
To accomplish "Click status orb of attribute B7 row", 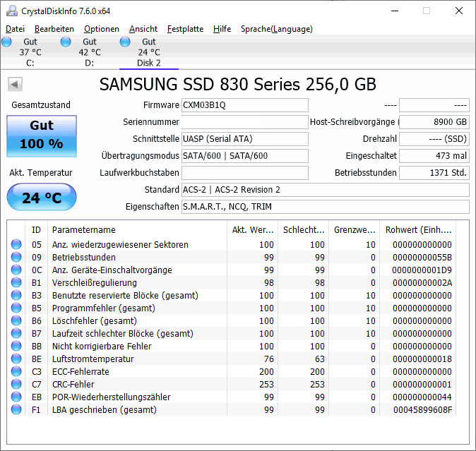I will point(16,333).
